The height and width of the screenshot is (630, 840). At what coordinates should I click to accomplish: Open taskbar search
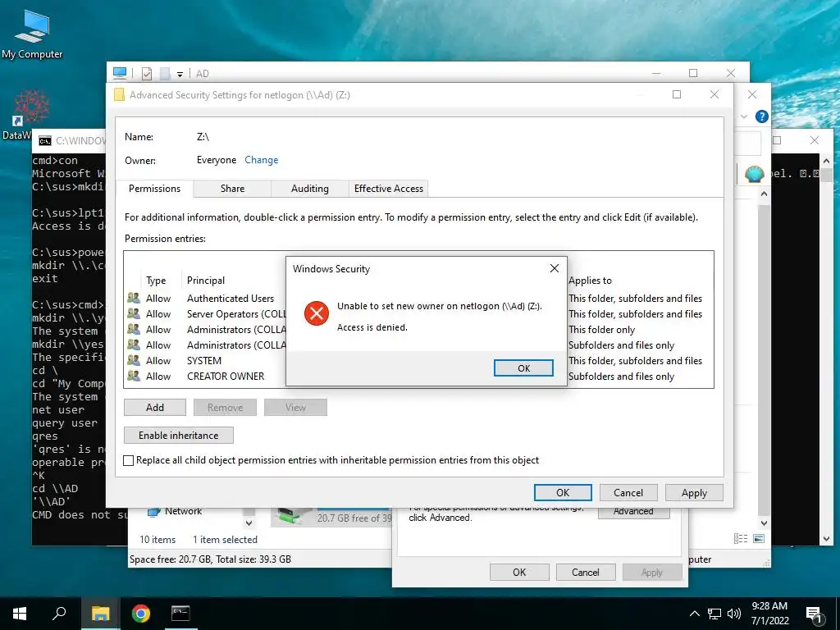pyautogui.click(x=59, y=614)
